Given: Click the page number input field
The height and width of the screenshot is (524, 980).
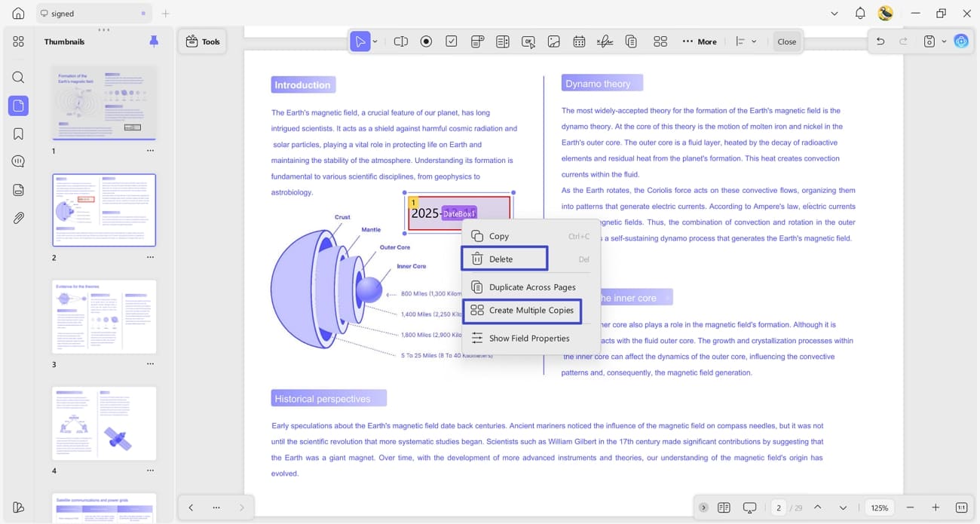Looking at the screenshot, I should pyautogui.click(x=779, y=507).
